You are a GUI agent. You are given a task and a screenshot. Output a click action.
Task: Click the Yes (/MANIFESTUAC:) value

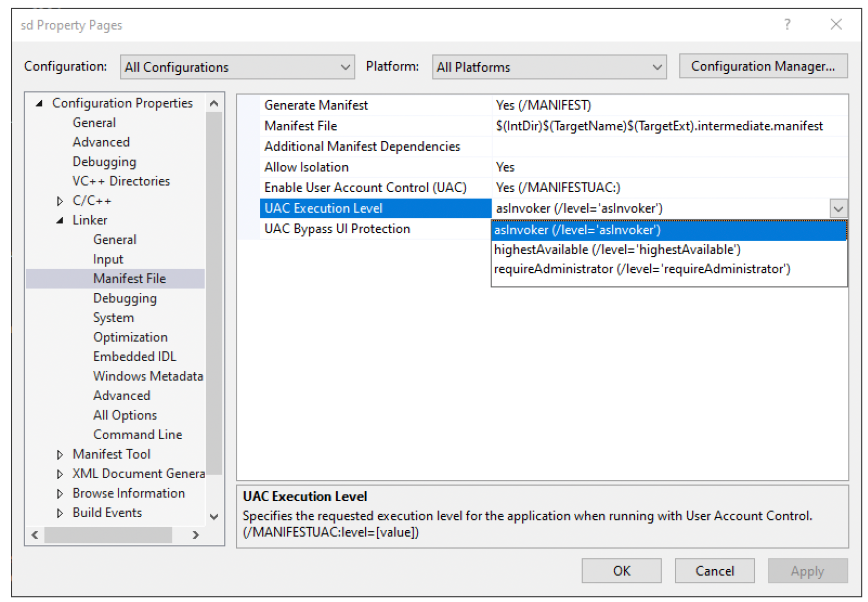558,187
